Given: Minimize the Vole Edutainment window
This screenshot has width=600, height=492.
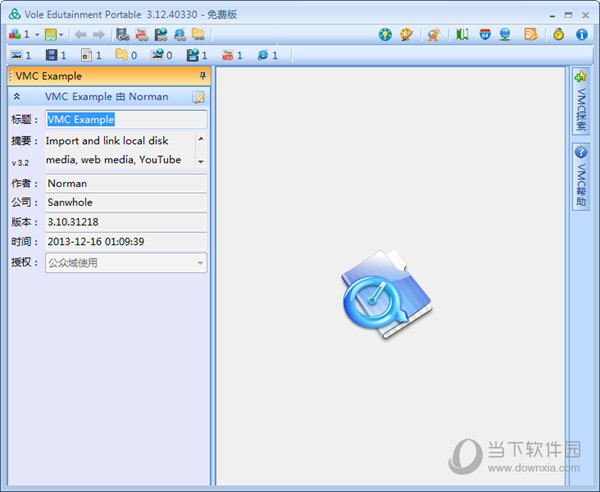Looking at the screenshot, I should click(552, 15).
